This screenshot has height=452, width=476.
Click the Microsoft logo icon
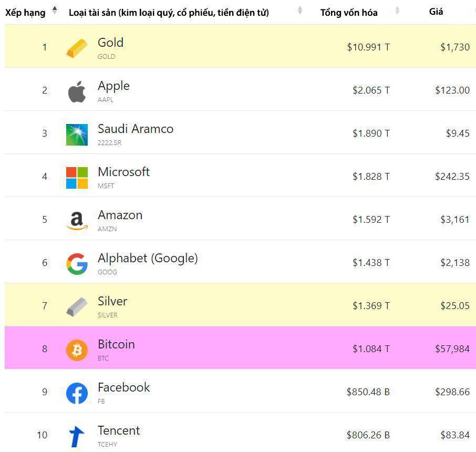coord(77,178)
